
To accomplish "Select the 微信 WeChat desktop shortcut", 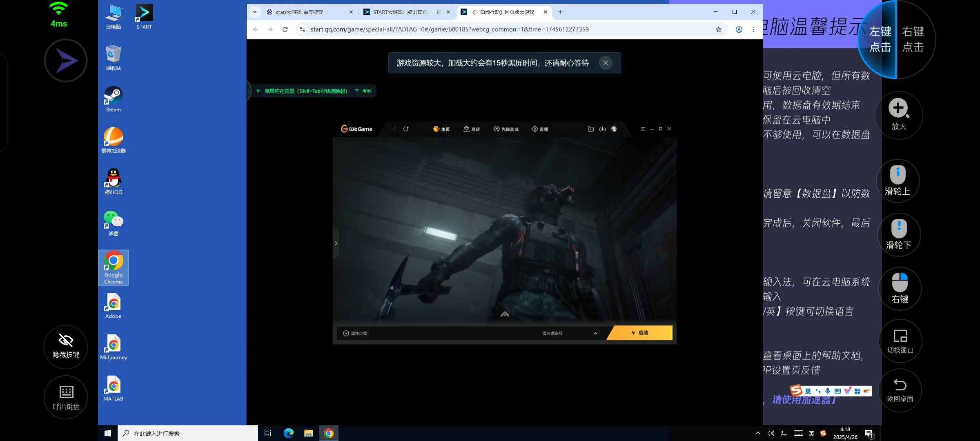I will coord(114,223).
